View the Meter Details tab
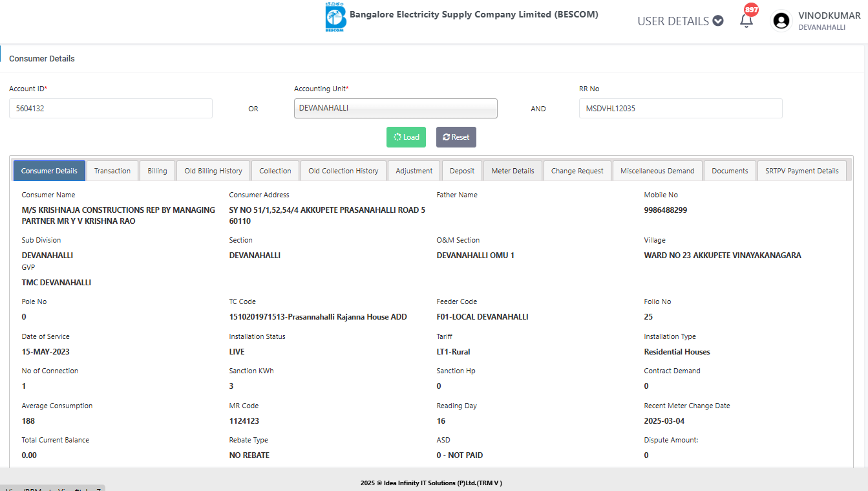Viewport: 868px width, 491px height. click(513, 171)
